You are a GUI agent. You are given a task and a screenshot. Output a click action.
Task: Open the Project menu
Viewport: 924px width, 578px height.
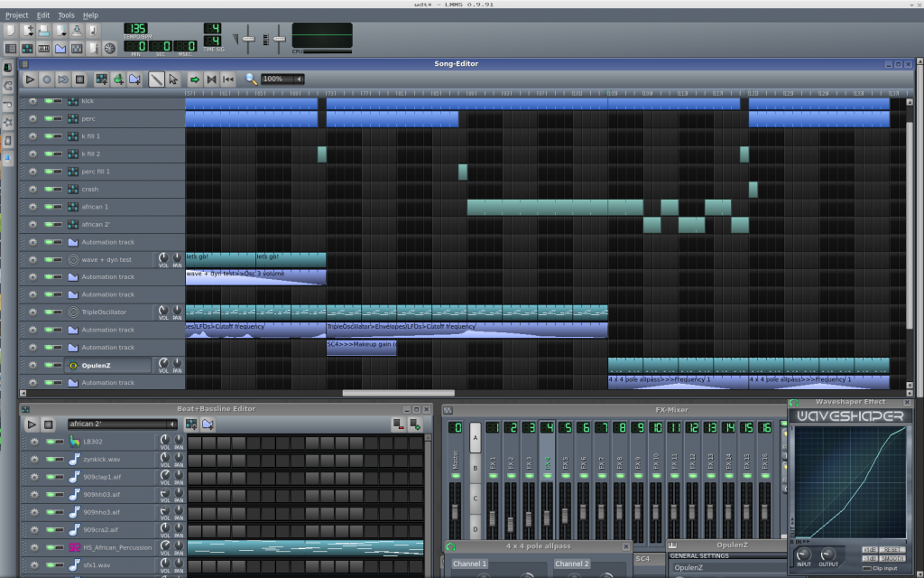[x=16, y=15]
